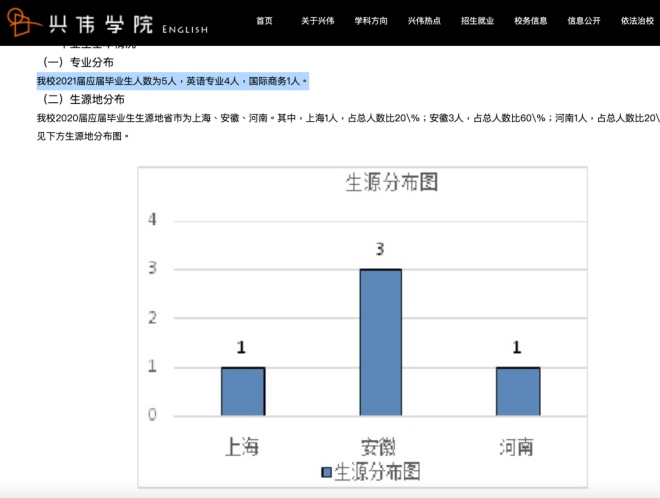Click the orange Xingwei College logo icon
Screen dimensions: 660x498
[23, 22]
